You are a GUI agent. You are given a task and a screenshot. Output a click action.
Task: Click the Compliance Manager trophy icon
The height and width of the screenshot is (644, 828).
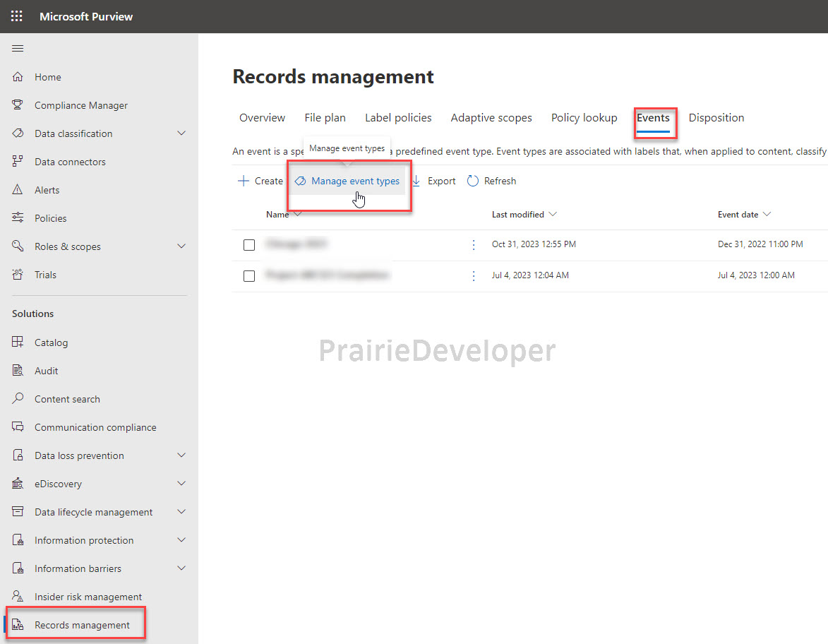pyautogui.click(x=18, y=105)
